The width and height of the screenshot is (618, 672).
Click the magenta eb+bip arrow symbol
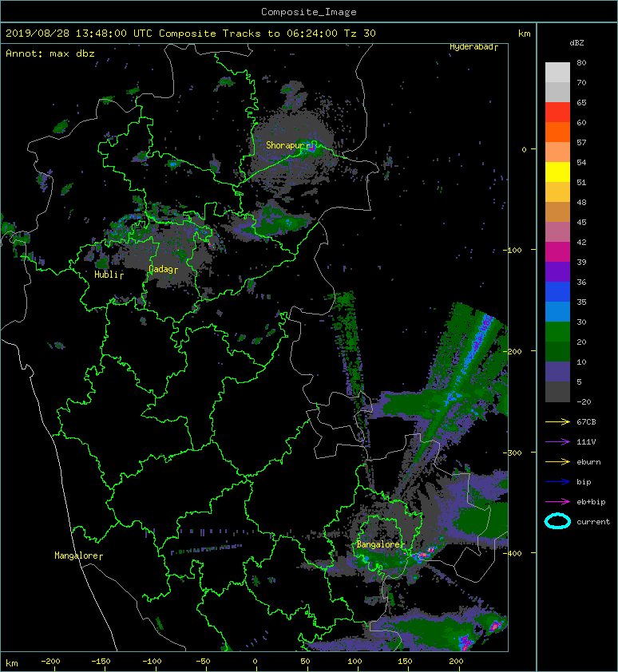coord(557,502)
